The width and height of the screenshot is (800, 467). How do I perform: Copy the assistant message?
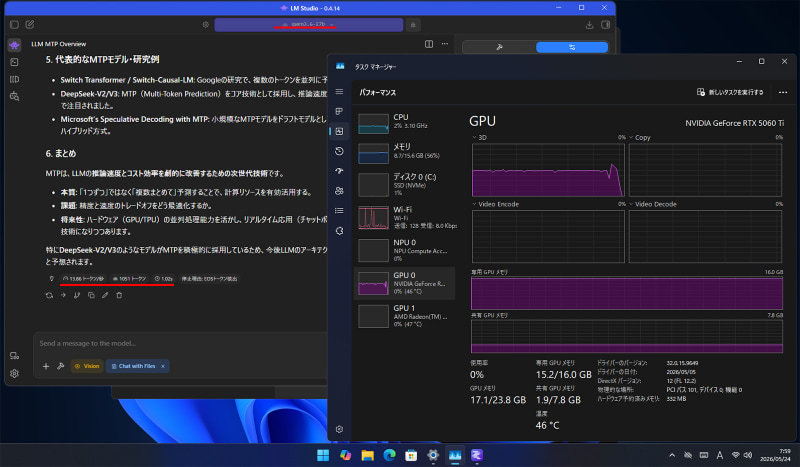click(91, 295)
